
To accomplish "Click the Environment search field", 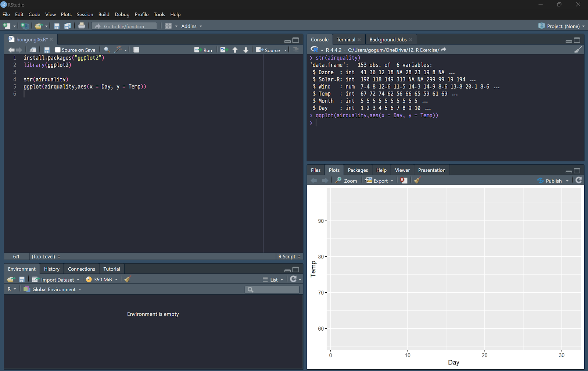I will 272,289.
